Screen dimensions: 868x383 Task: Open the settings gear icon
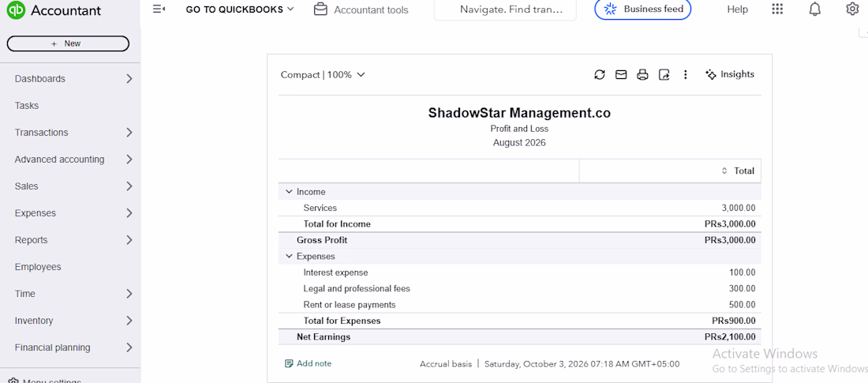point(852,9)
